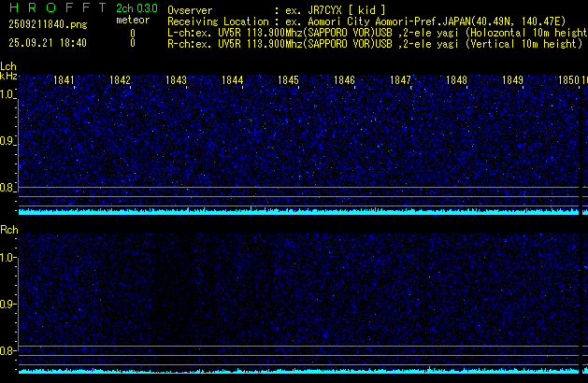Select the 1847 time marker
This screenshot has height=383, width=588.
click(400, 81)
